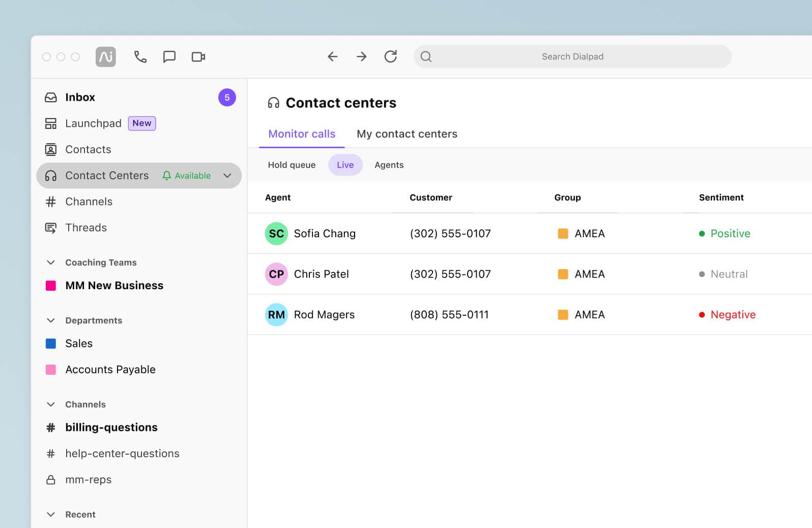Click the Dialpad Ai logo icon
The height and width of the screenshot is (528, 812).
click(105, 57)
